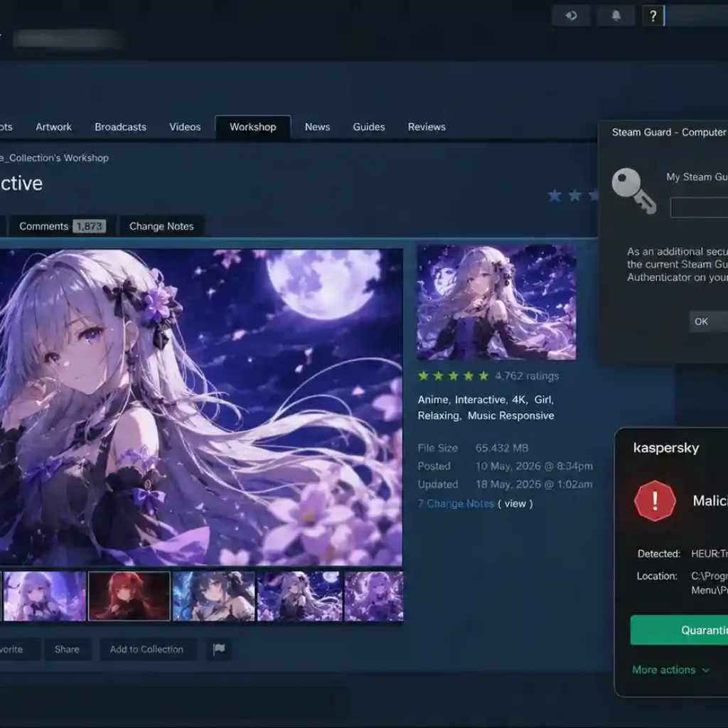Open the Reviews tab
Viewport: 728px width, 728px height.
[427, 127]
